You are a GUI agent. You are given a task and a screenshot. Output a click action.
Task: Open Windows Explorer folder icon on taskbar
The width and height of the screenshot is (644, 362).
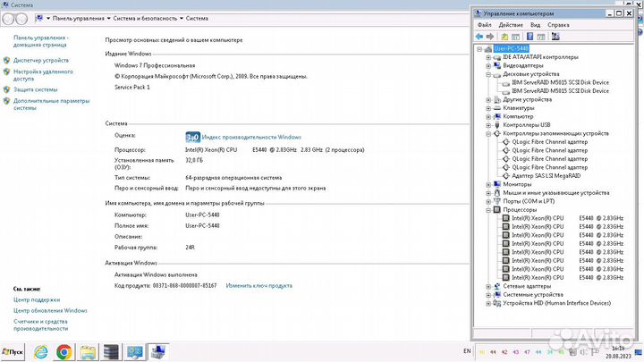coord(88,352)
